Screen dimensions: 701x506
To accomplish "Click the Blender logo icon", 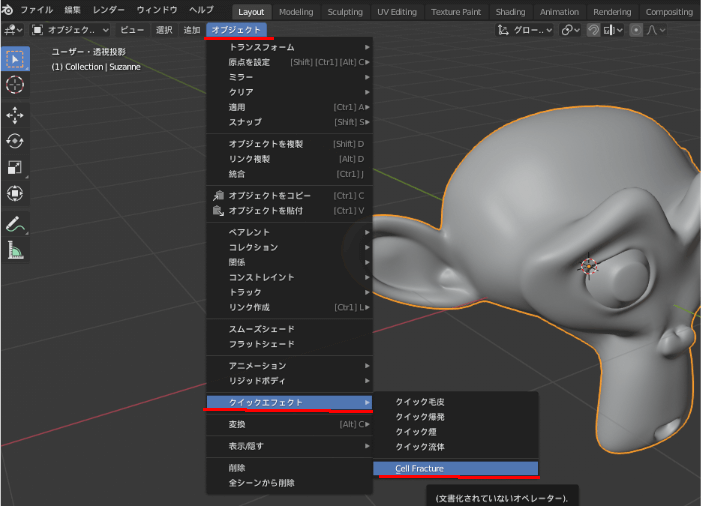I will (7, 9).
